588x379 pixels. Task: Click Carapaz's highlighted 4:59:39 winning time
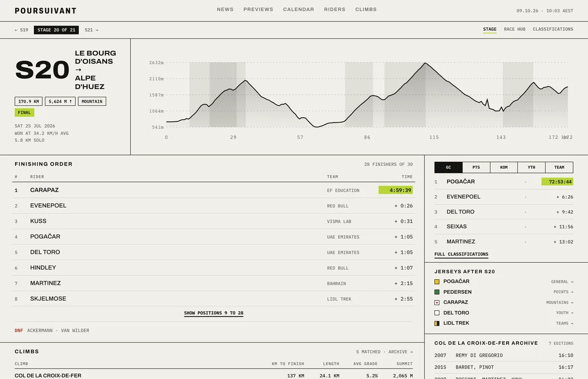[x=396, y=190]
